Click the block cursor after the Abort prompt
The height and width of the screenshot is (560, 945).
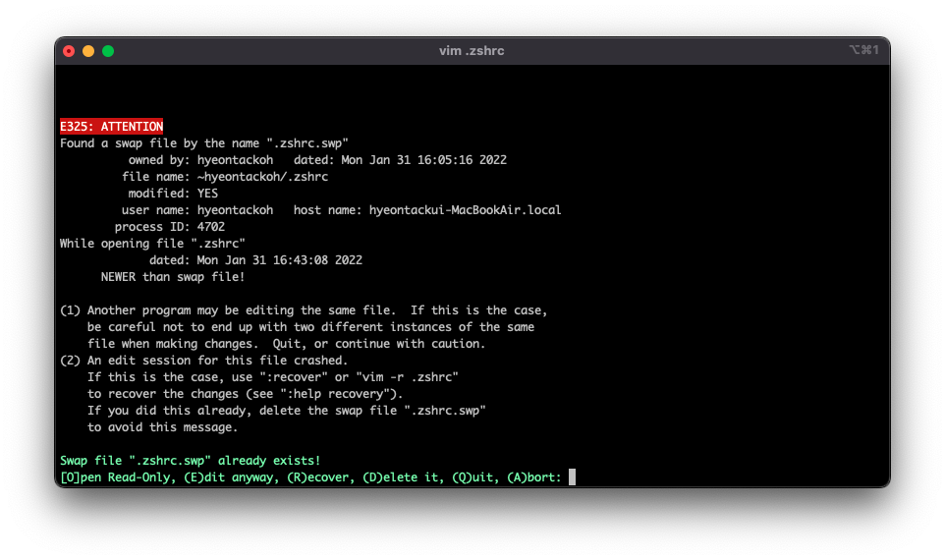tap(572, 477)
